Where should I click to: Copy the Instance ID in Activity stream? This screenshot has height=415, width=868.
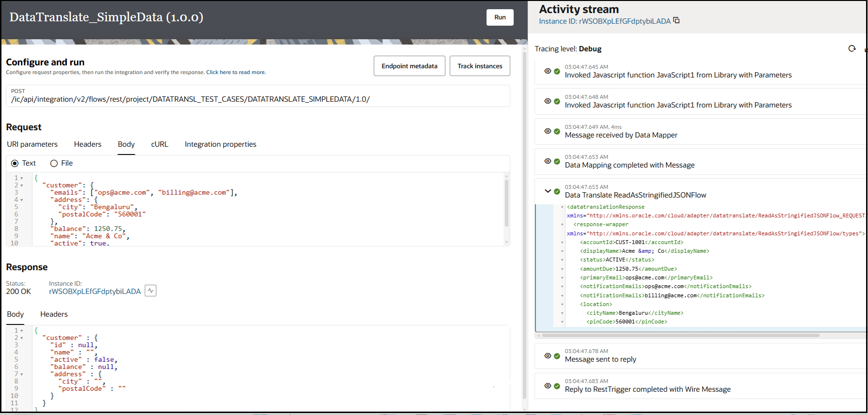click(x=676, y=20)
